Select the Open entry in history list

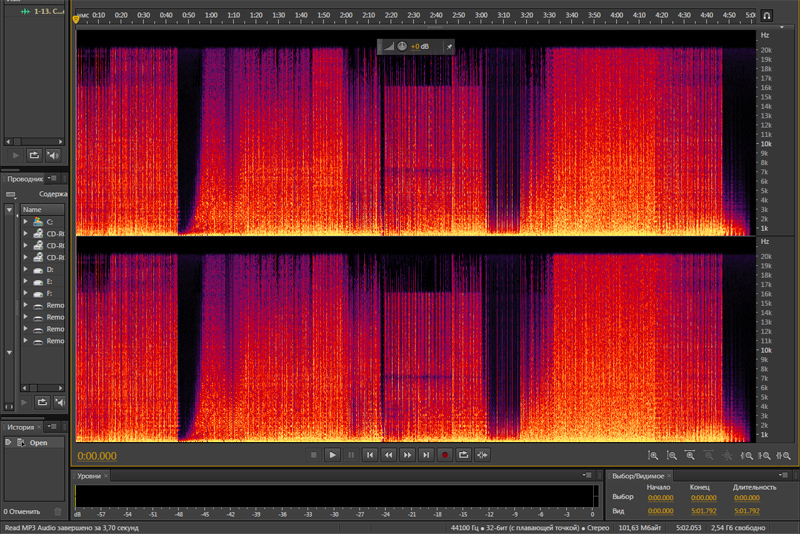pos(38,442)
